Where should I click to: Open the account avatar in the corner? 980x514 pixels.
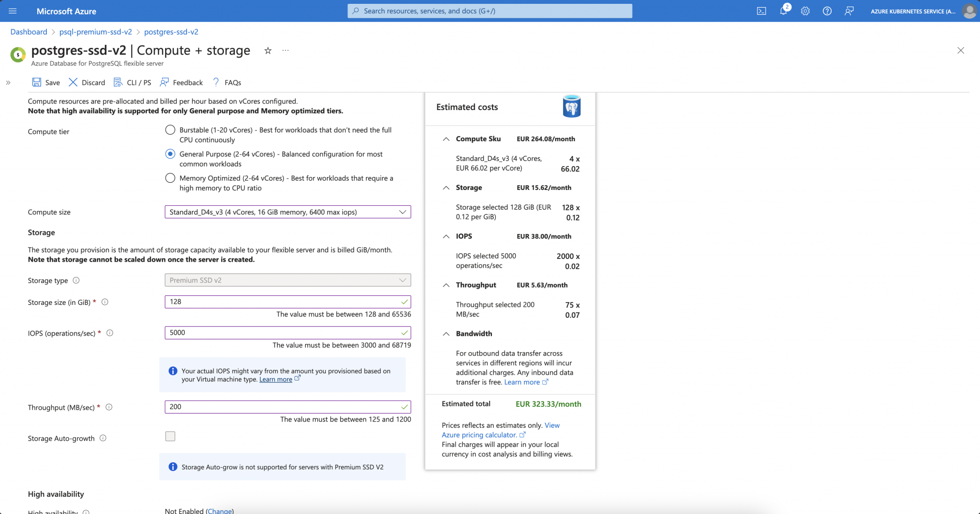click(969, 11)
